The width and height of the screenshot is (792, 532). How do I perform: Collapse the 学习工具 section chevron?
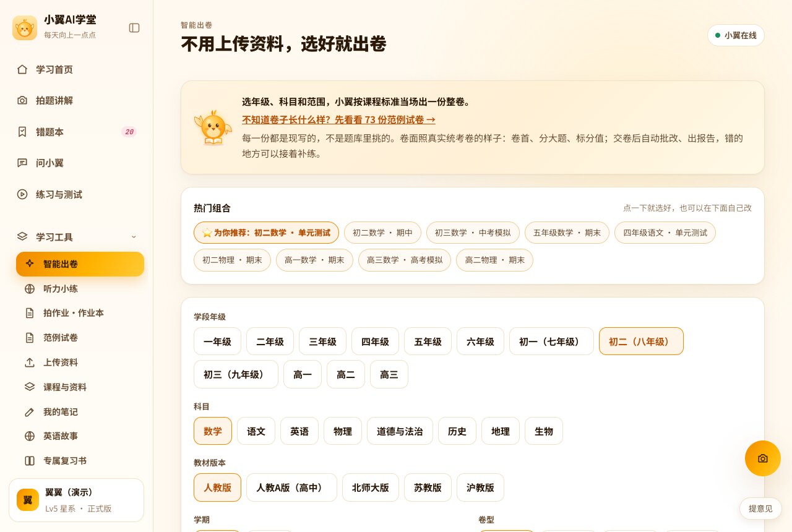point(134,237)
